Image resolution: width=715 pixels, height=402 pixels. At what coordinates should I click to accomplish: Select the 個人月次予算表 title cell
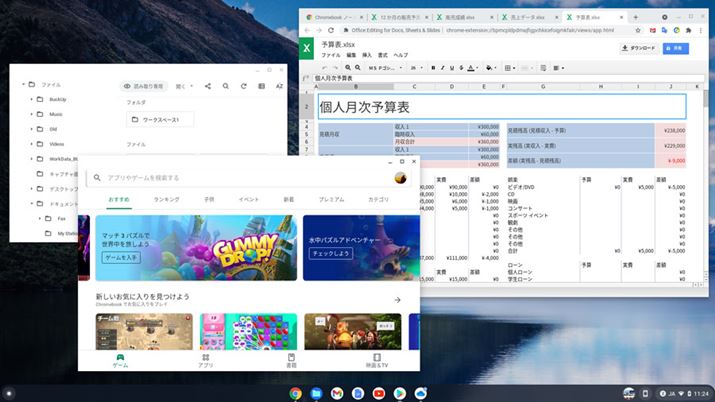(x=502, y=107)
